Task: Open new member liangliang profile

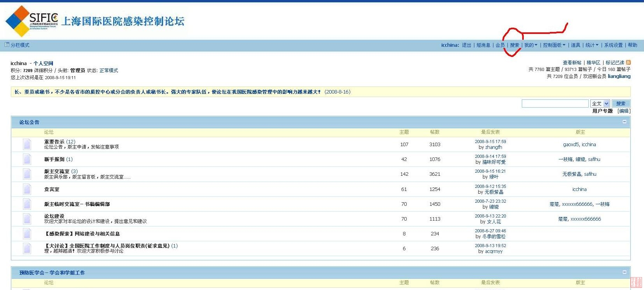Action: point(619,76)
